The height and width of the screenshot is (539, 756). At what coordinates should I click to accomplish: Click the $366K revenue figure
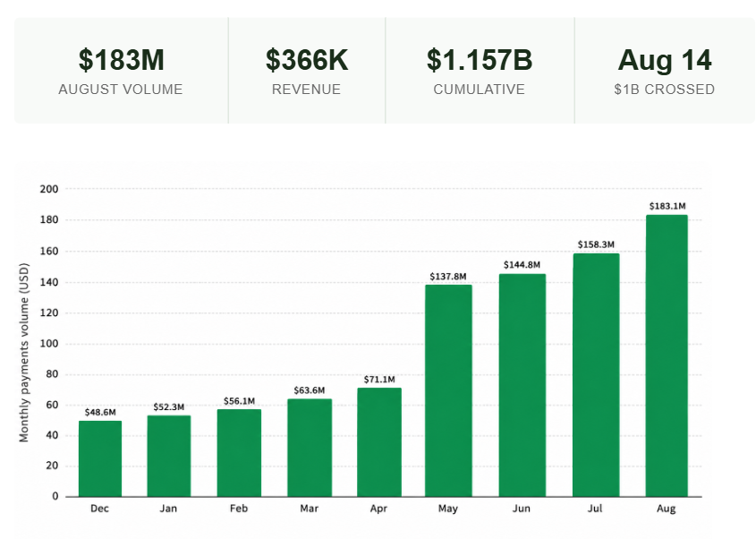click(x=307, y=60)
